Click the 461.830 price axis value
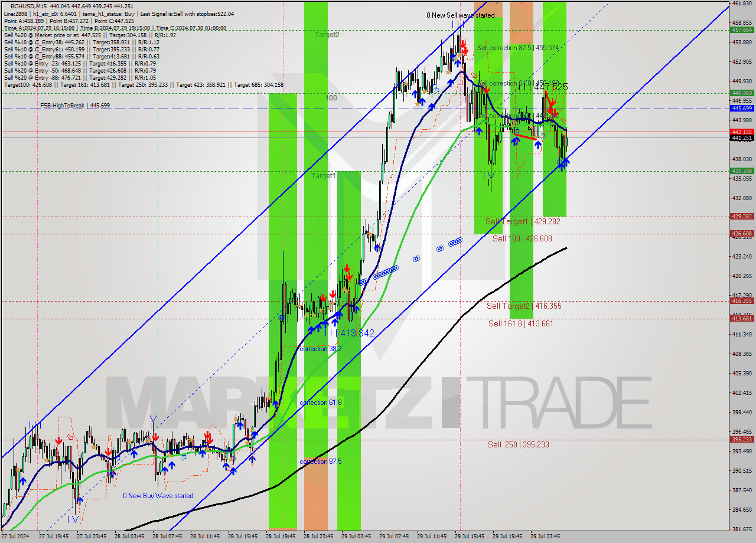756x543 pixels. pyautogui.click(x=742, y=4)
